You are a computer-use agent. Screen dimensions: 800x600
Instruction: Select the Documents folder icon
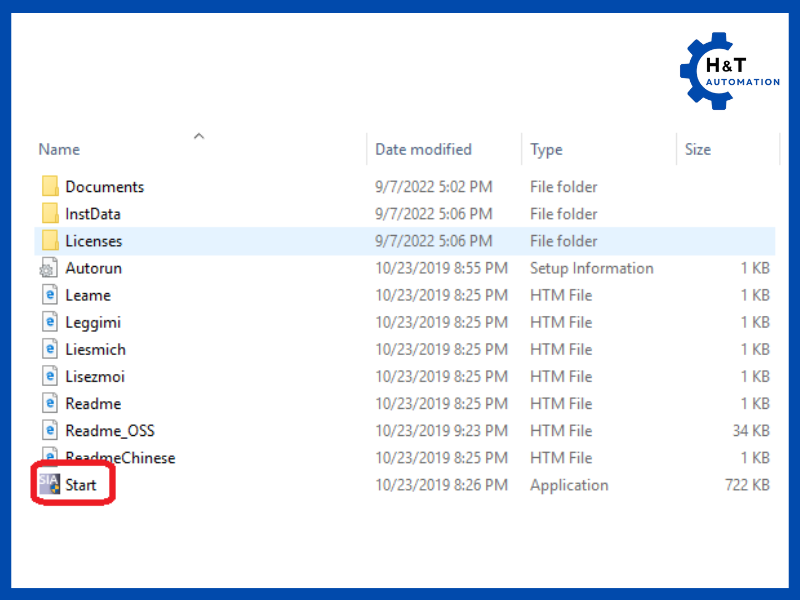pos(50,187)
